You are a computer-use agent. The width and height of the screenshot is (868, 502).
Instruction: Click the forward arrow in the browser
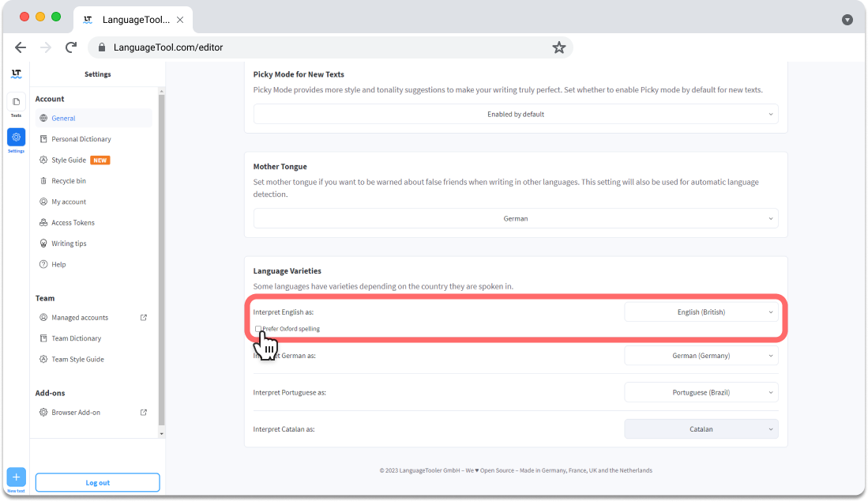pos(46,47)
